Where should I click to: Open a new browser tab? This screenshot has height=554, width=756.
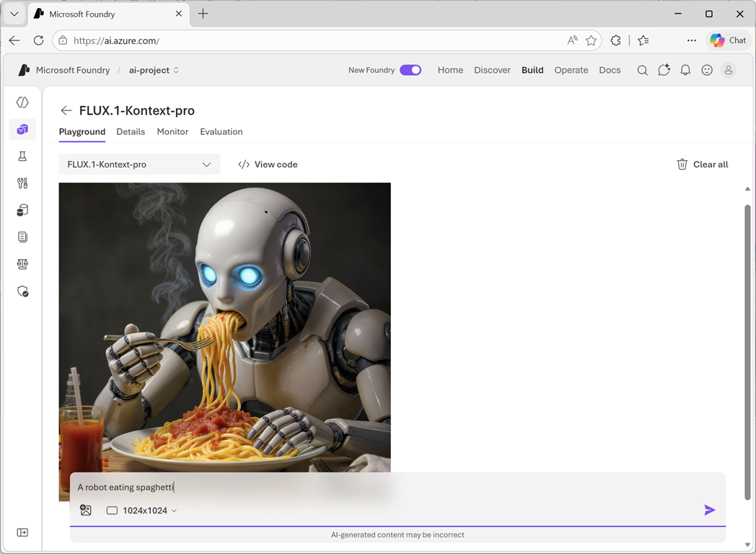pyautogui.click(x=203, y=14)
